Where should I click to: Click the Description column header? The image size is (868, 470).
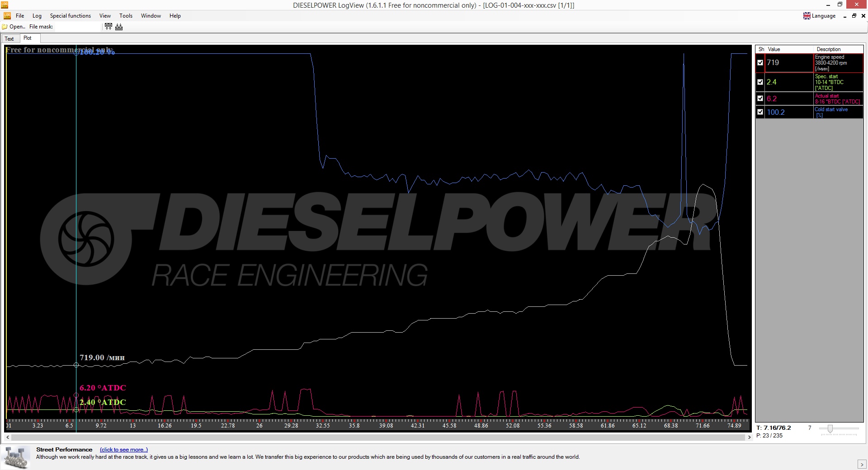pyautogui.click(x=838, y=49)
